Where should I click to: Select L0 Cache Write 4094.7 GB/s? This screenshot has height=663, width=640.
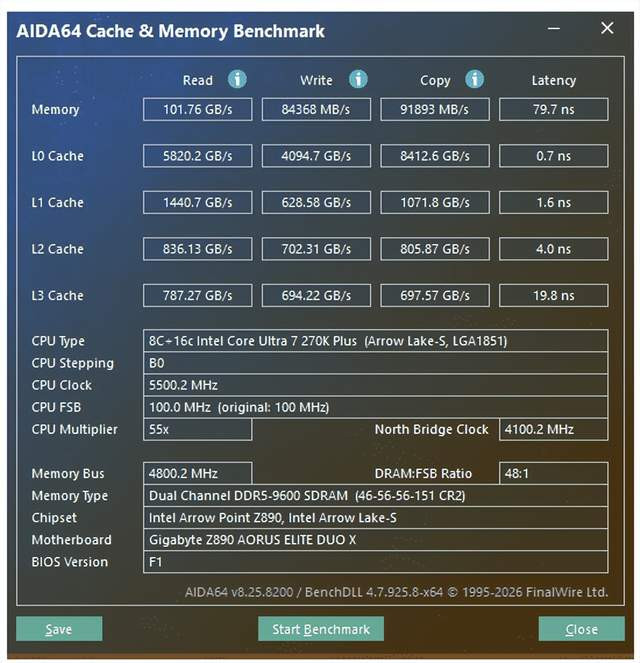click(316, 156)
